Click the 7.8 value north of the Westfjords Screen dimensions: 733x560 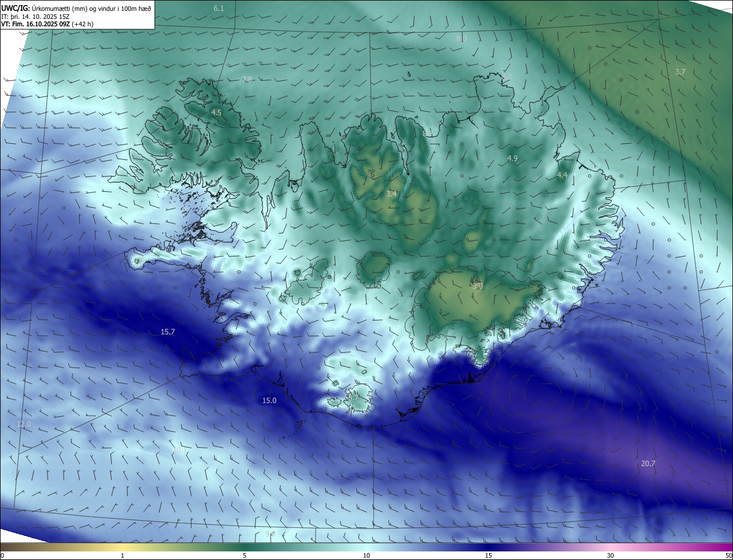click(247, 79)
